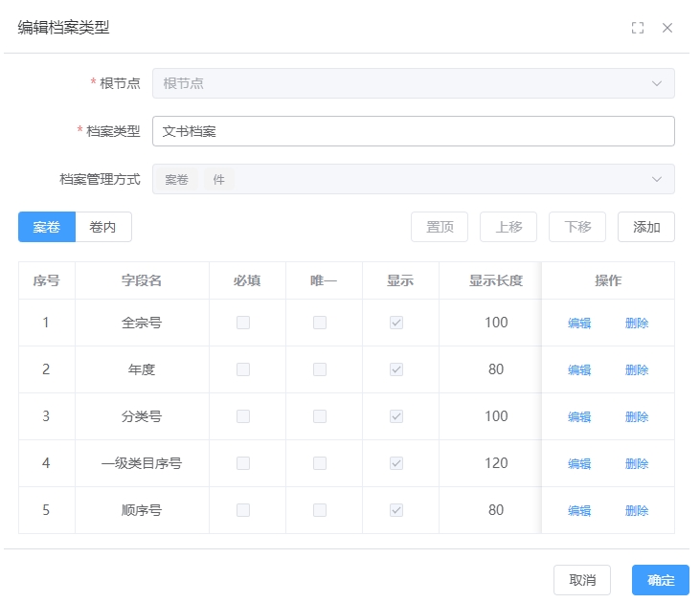700x603 pixels.
Task: Toggle 唯一 checkbox for 年度 row
Action: (320, 369)
